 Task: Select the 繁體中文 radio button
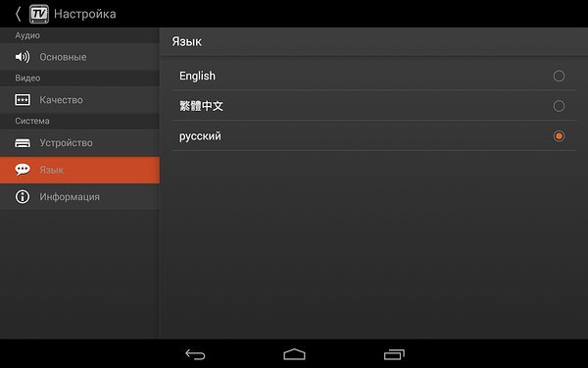[559, 106]
